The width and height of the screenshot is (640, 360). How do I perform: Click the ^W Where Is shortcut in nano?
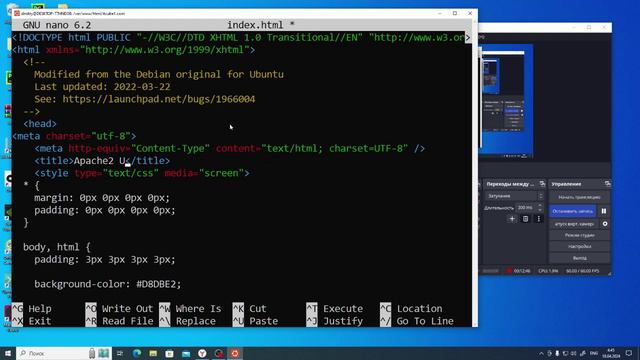coord(190,309)
